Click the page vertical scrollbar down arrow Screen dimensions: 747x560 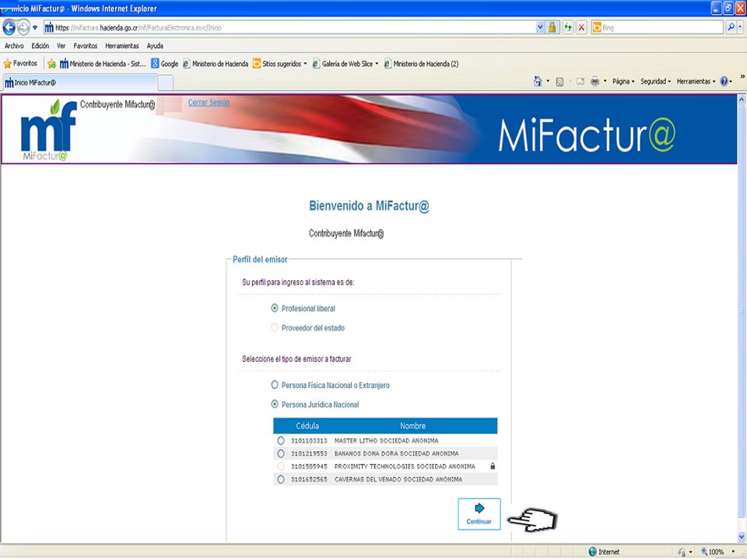pos(742,537)
